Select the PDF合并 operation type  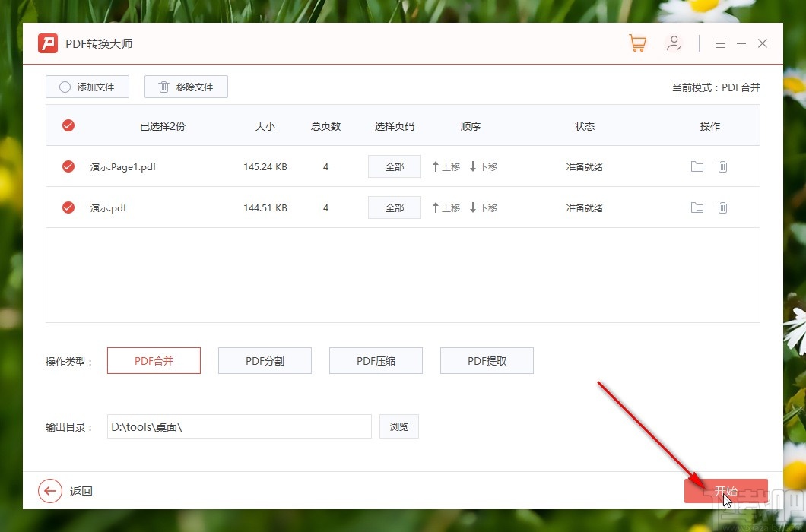[x=154, y=361]
